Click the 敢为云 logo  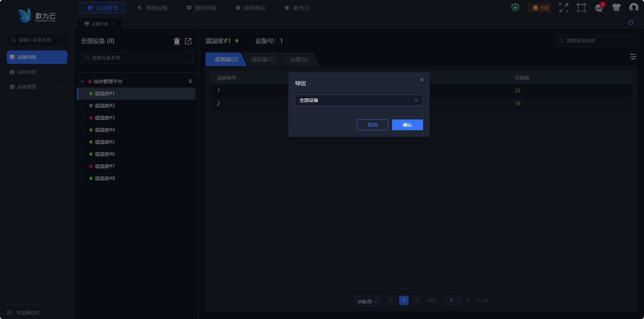(x=37, y=16)
